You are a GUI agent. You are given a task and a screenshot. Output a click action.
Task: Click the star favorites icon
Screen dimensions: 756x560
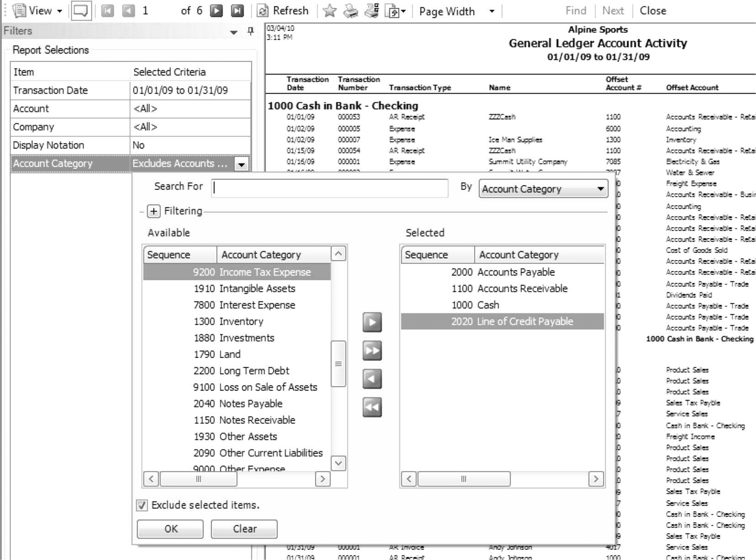329,11
